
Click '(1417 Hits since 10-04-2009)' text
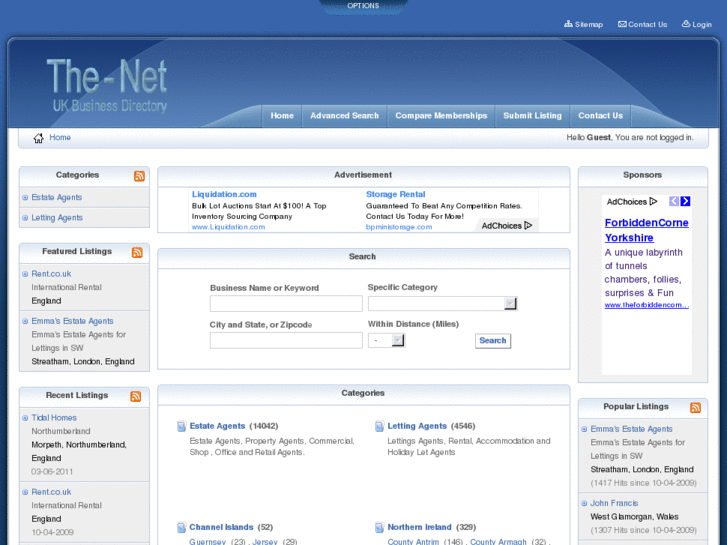coord(644,483)
